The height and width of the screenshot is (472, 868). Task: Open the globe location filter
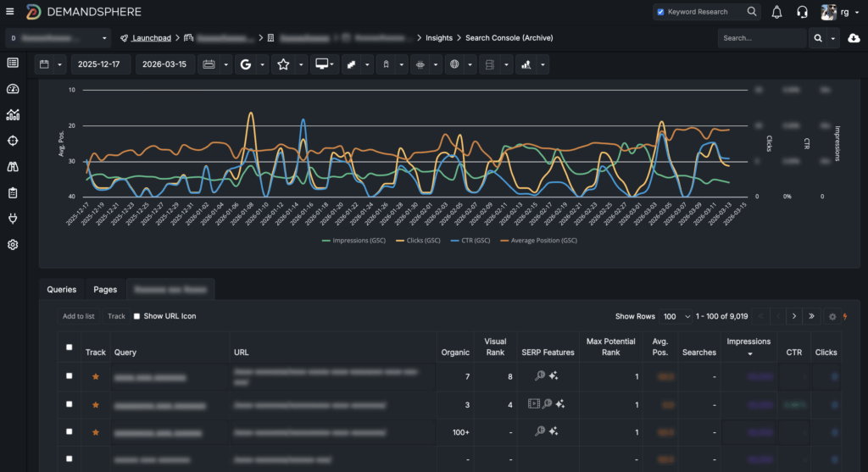tap(454, 64)
